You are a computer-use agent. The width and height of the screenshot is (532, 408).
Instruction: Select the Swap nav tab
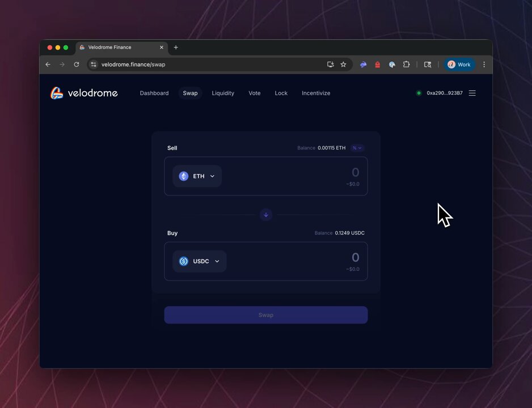pyautogui.click(x=190, y=93)
